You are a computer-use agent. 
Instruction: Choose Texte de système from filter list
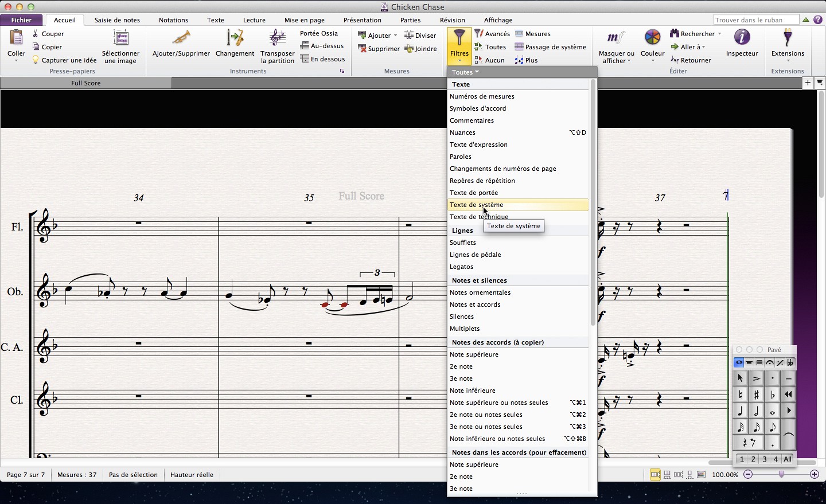pos(477,205)
